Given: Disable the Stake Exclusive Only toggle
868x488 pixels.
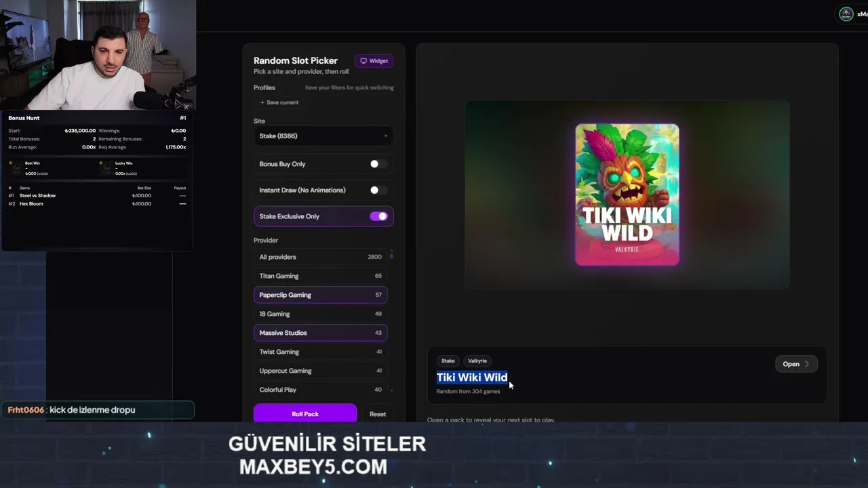Looking at the screenshot, I should [378, 216].
